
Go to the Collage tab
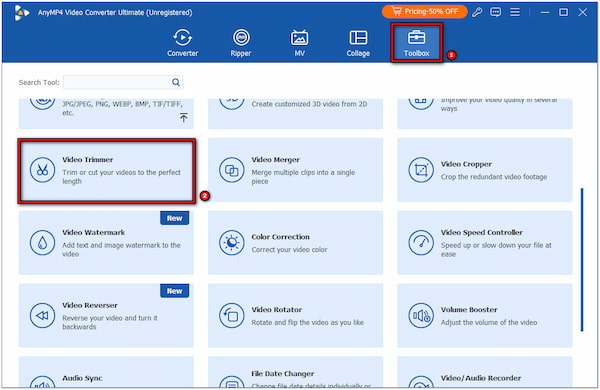(358, 43)
